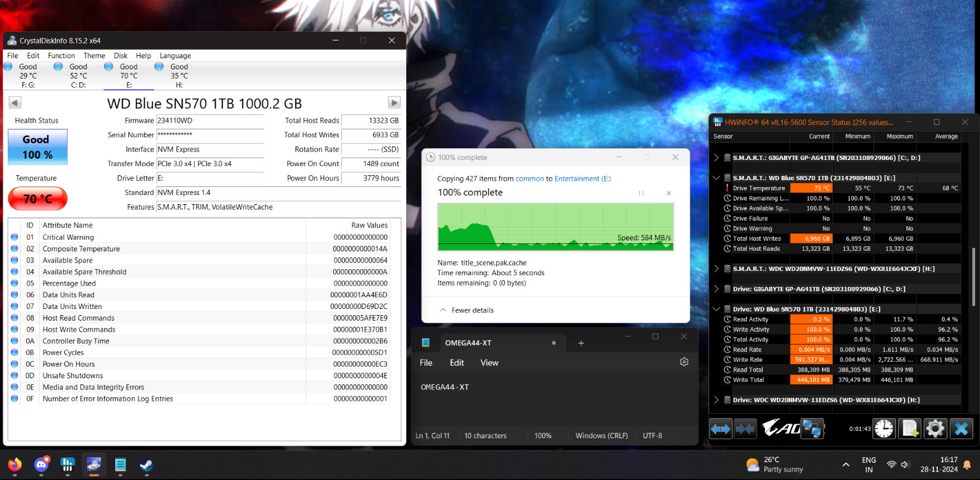Click the Windows (CRLF) status entry
The image size is (980, 480).
(601, 436)
